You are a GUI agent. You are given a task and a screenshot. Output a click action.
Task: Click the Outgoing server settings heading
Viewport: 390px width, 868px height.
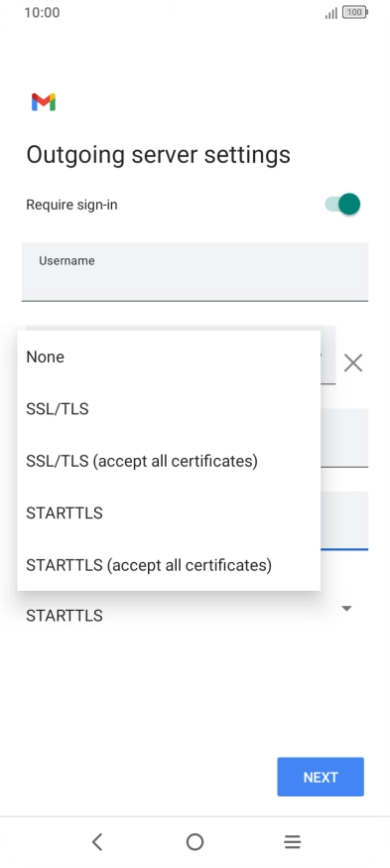click(x=158, y=155)
